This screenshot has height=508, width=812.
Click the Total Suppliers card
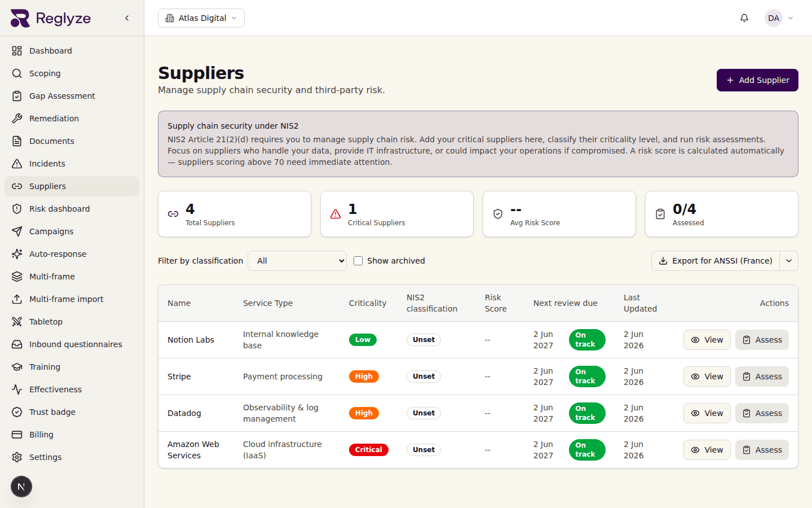click(235, 214)
